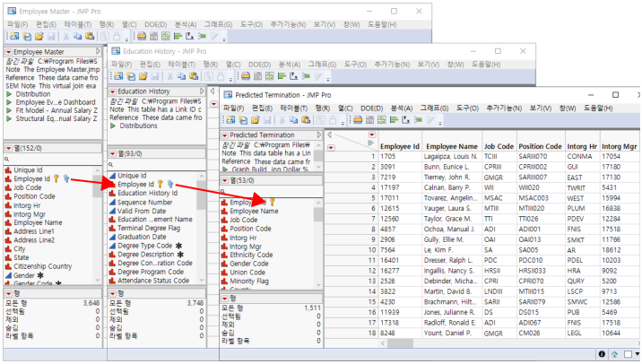642x364 pixels.
Task: Open red triangle menu beside Predicted Termination title
Action: pos(225,135)
